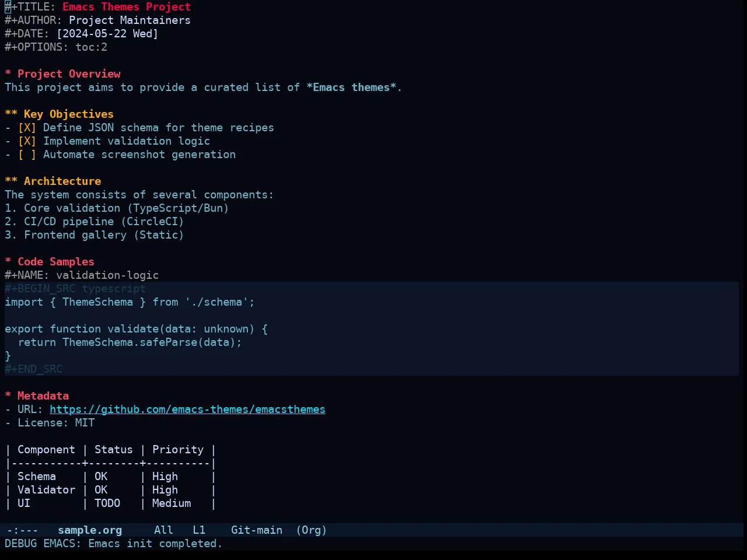Fold the #+BEGIN_SRC typescript block line

tap(75, 289)
